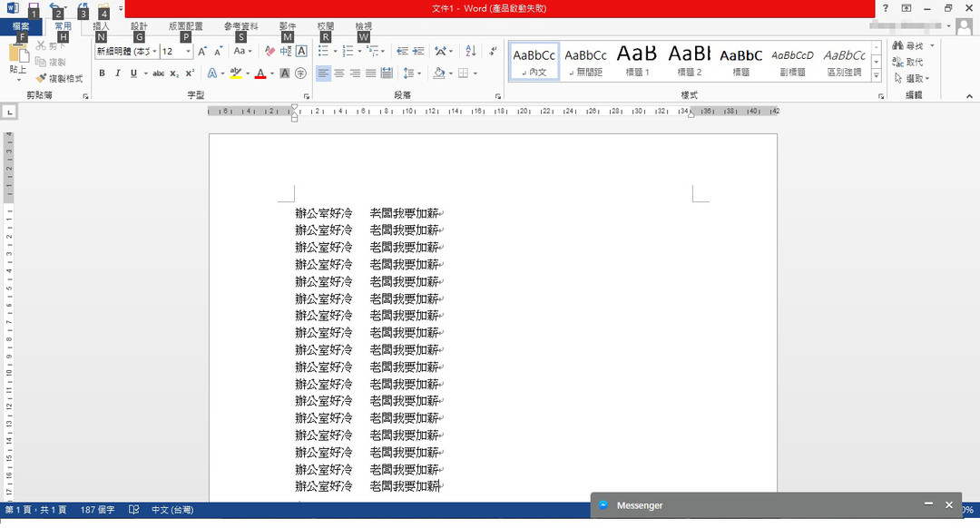The width and height of the screenshot is (980, 528).
Task: Click the Paste clipboard icon
Action: coord(18,54)
